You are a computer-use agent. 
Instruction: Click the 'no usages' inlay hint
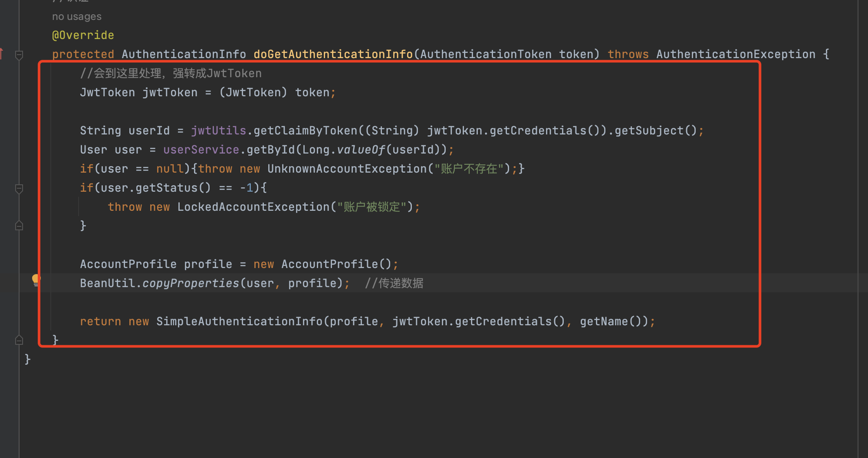coord(76,16)
